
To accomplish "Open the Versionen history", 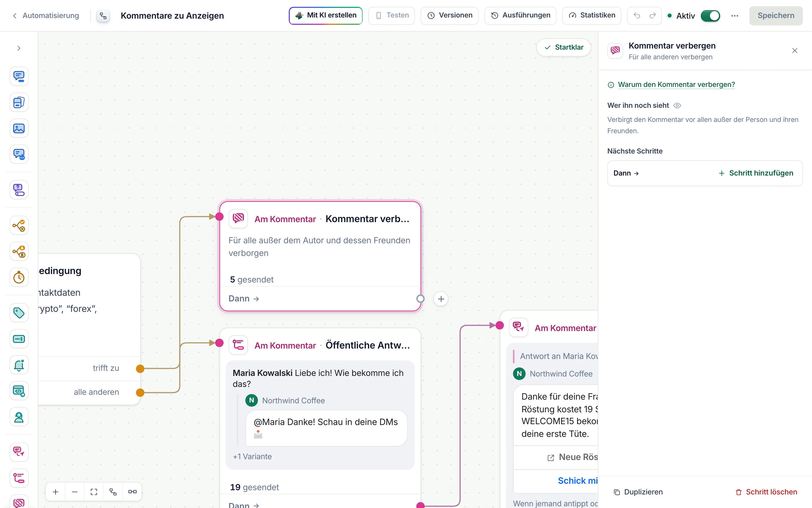I will pyautogui.click(x=450, y=16).
